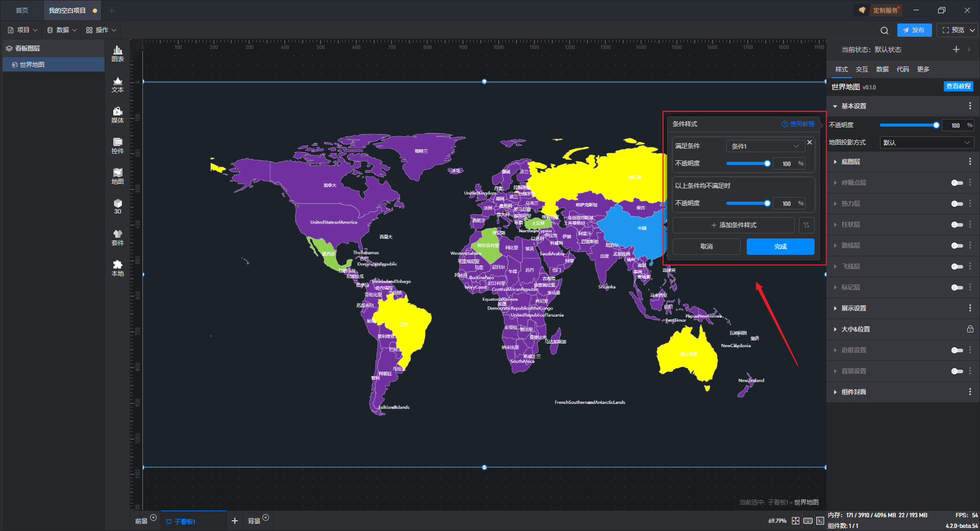Click the 不透明度 slider in 基本设置
The image size is (980, 531).
909,125
